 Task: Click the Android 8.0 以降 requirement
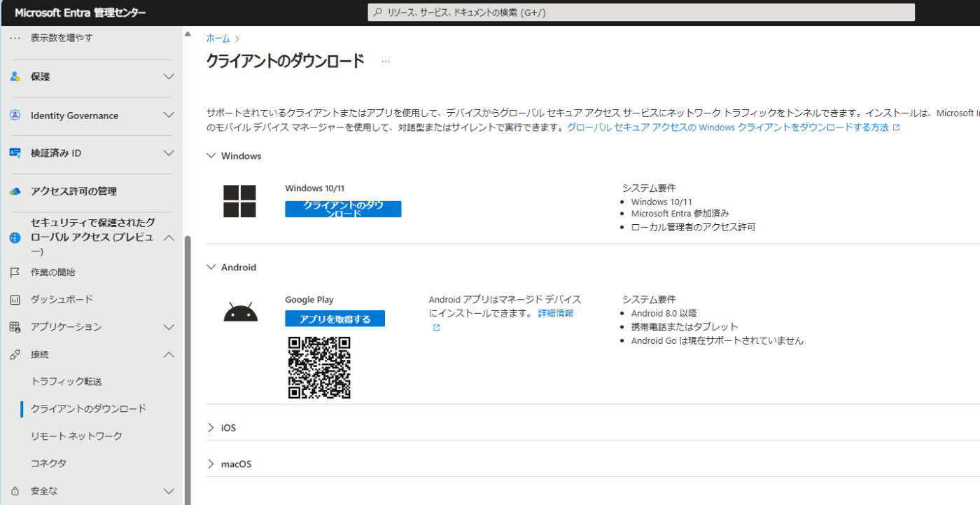(x=664, y=313)
